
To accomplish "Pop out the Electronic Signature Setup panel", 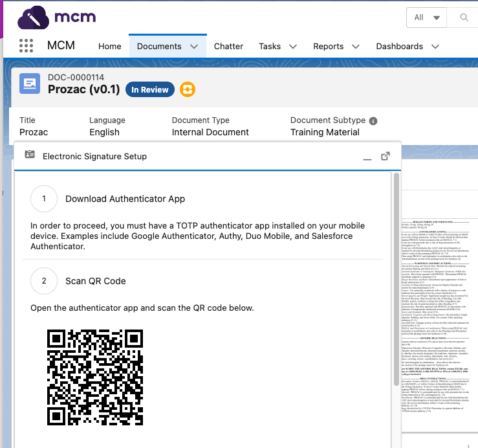I will pyautogui.click(x=386, y=156).
